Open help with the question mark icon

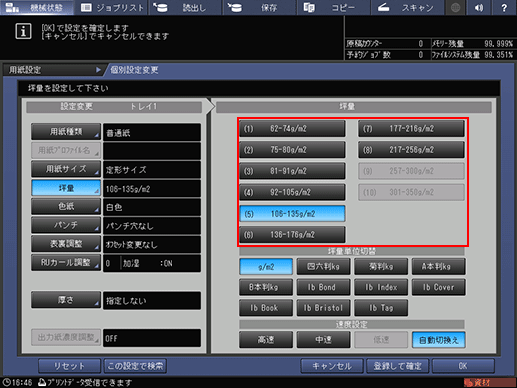tap(504, 7)
